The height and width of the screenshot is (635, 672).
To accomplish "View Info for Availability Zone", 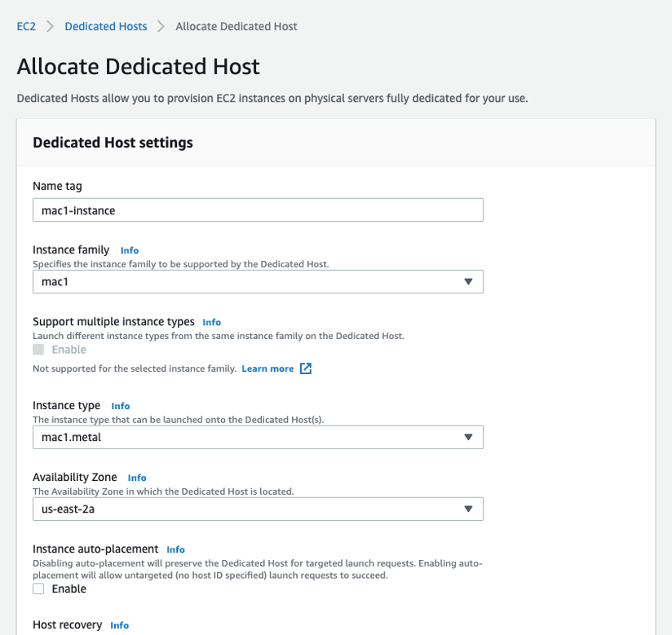I will click(137, 478).
